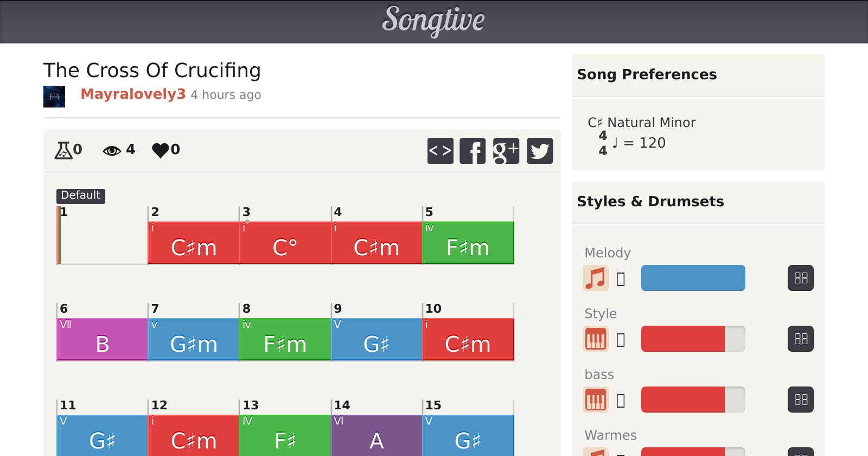The width and height of the screenshot is (868, 456).
Task: Click the Style piano instrument icon
Action: coord(595,339)
